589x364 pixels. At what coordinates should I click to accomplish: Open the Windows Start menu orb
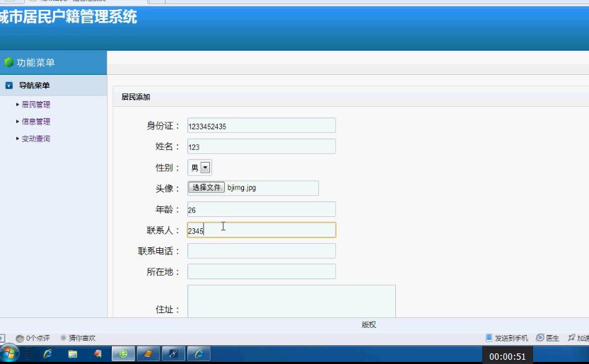click(x=9, y=353)
